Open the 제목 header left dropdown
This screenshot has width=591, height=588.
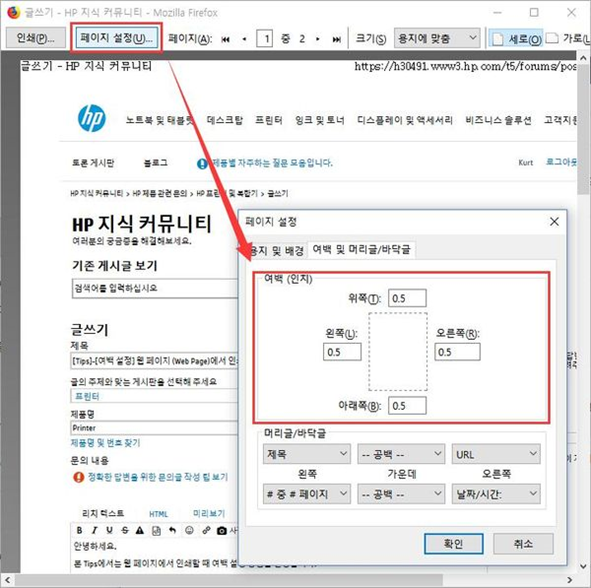click(306, 454)
